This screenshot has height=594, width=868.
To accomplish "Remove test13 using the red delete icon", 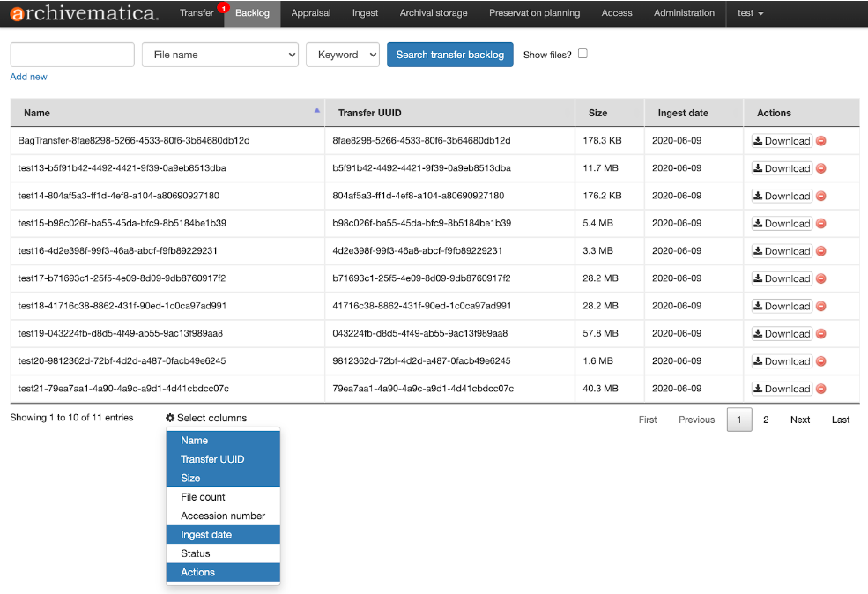I will [x=820, y=167].
